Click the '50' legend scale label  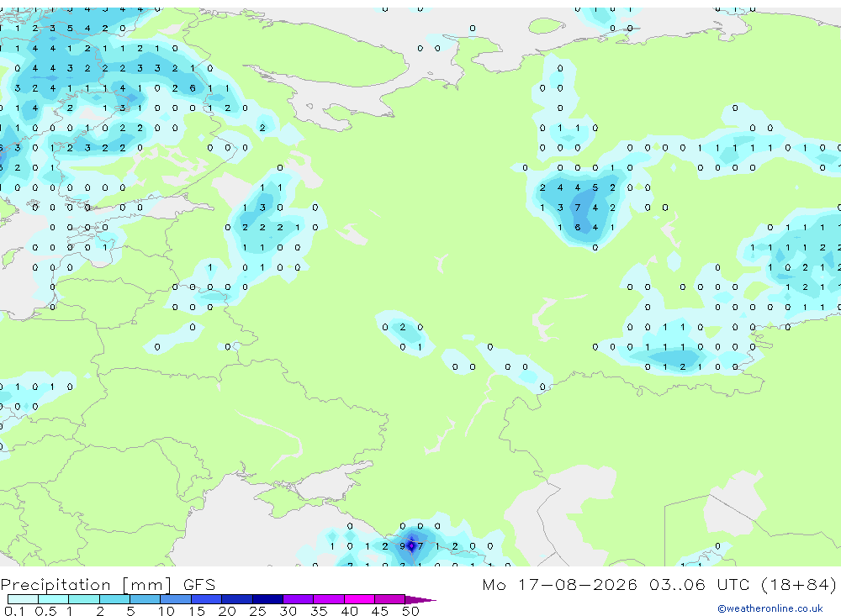click(x=410, y=611)
